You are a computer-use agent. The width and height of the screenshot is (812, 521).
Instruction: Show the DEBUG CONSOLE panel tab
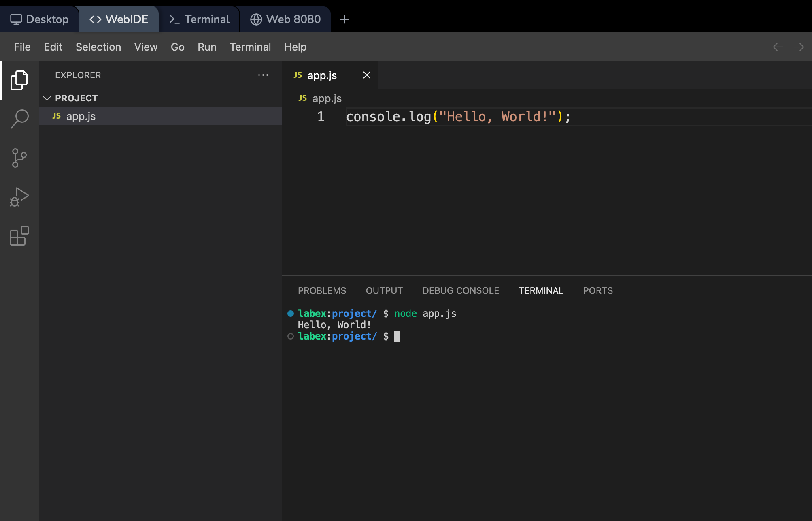[x=461, y=291]
